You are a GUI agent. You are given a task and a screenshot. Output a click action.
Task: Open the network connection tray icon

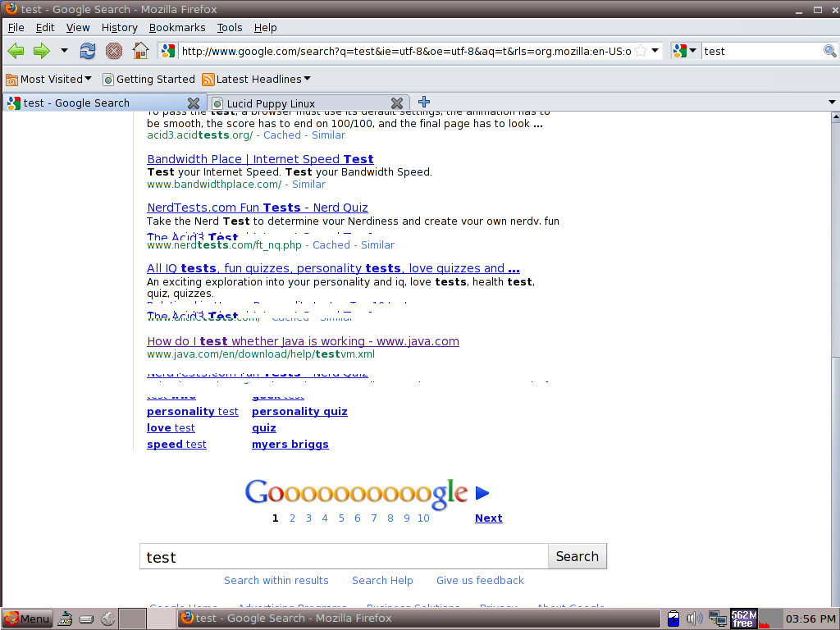(717, 619)
